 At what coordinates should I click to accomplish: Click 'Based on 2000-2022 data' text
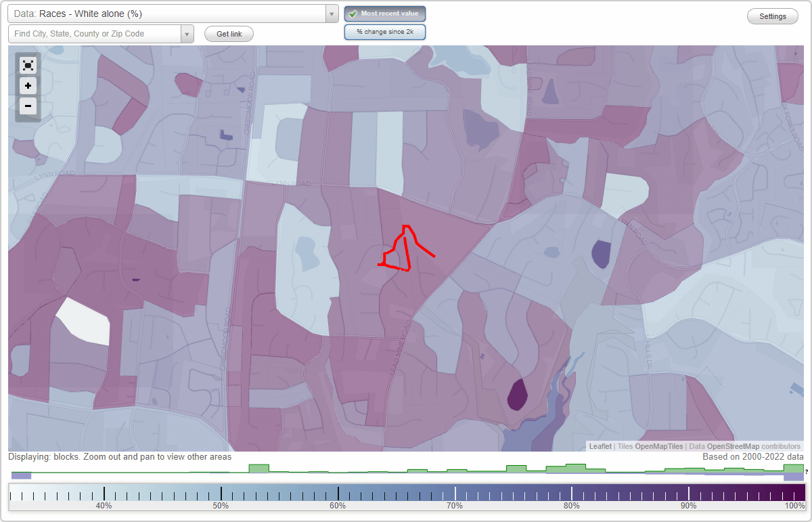(x=753, y=457)
